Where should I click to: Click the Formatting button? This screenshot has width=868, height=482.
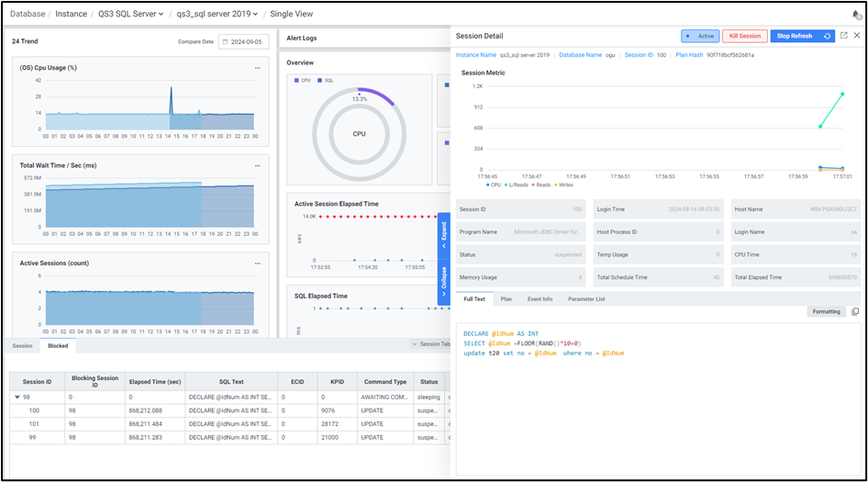coord(826,311)
